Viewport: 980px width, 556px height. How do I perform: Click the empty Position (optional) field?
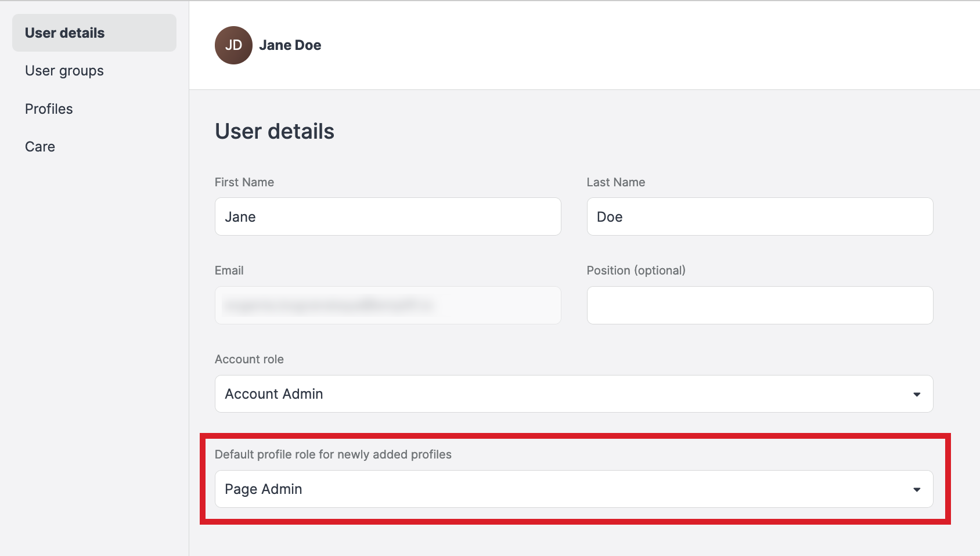tap(759, 305)
